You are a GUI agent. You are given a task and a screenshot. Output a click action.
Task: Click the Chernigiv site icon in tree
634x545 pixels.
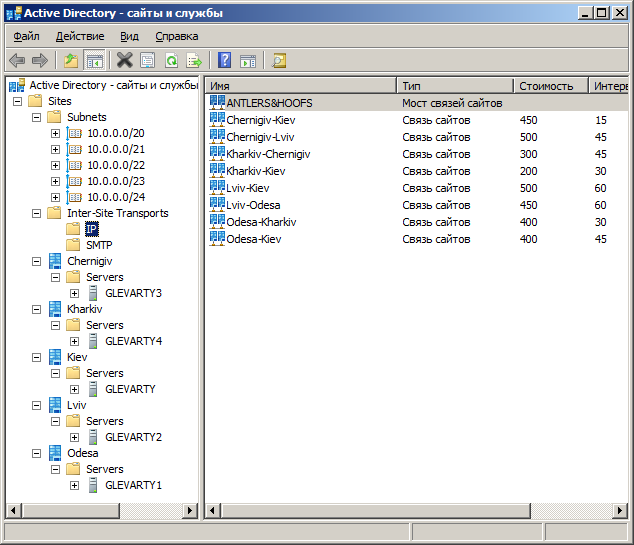(x=55, y=261)
